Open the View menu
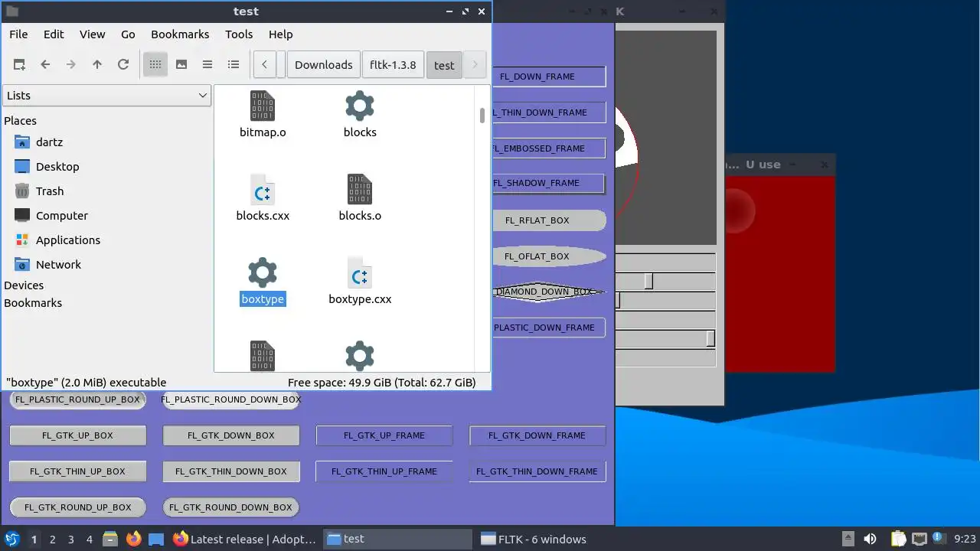980x551 pixels. (93, 34)
